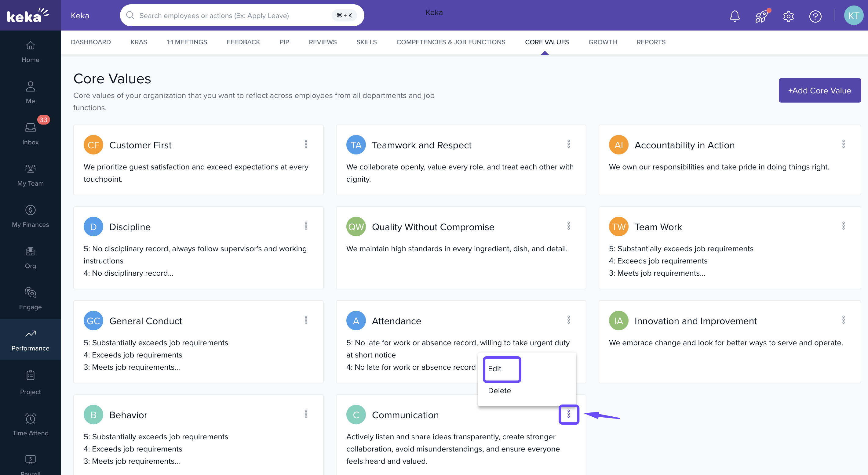The height and width of the screenshot is (475, 868).
Task: Open settings gear icon
Action: pos(788,16)
